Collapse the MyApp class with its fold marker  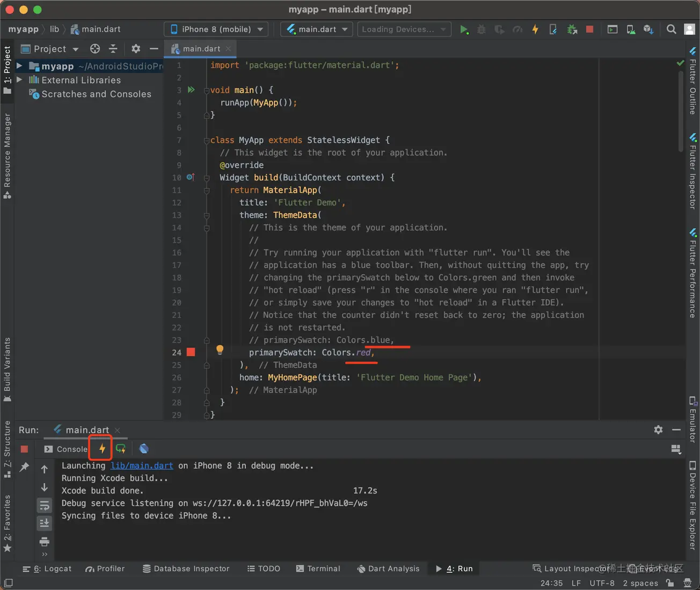[207, 140]
